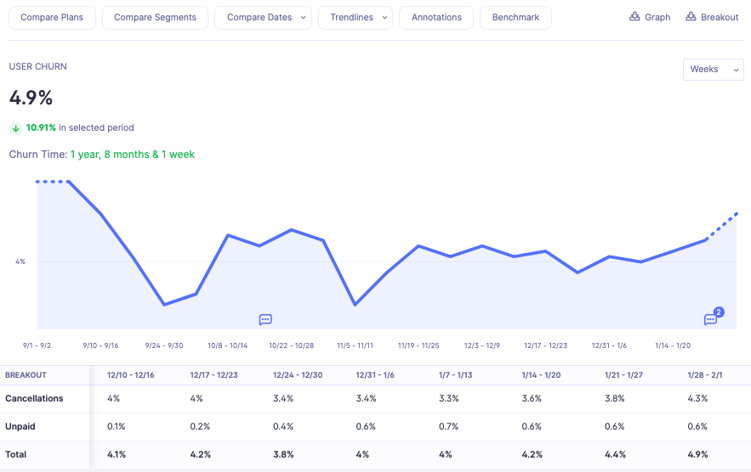Click the 12/10 - 12/16 column header

coord(131,375)
